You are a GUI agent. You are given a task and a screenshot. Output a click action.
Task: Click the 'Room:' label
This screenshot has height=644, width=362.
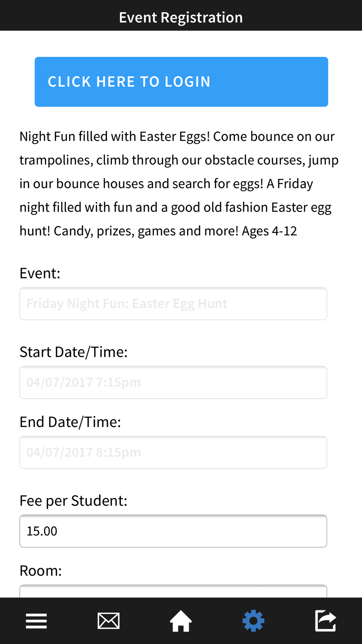(x=41, y=570)
